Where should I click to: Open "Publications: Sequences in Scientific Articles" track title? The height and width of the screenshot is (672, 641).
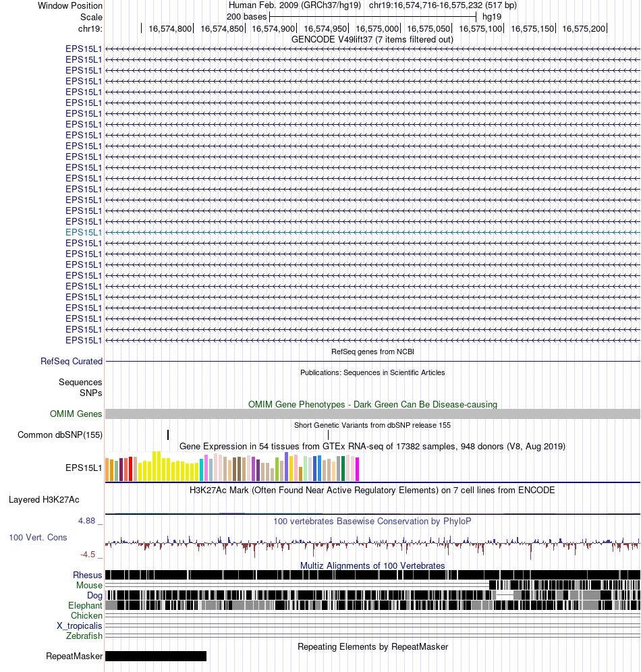point(372,372)
